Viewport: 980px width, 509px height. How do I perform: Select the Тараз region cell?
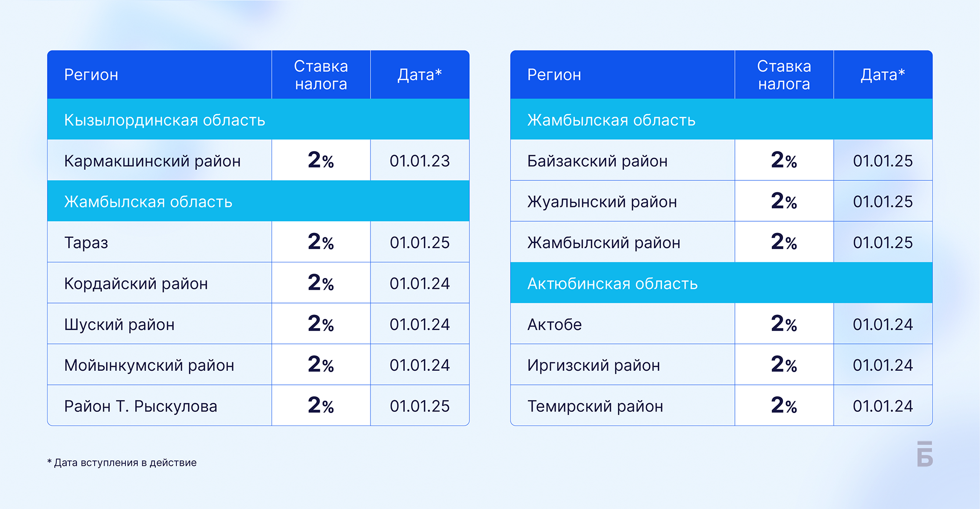[x=160, y=242]
